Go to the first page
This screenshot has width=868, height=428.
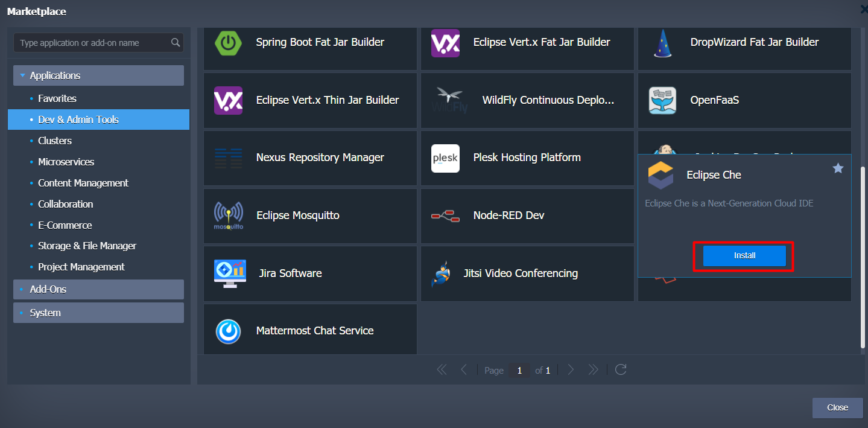pos(442,369)
